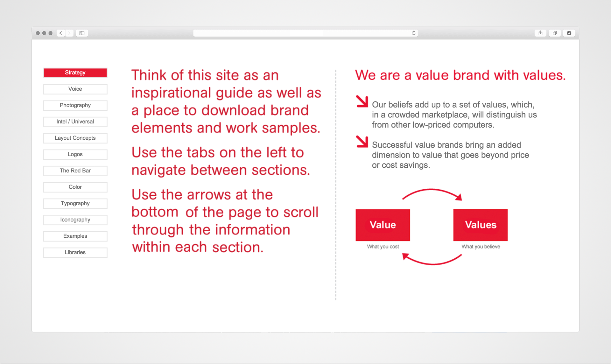Screen dimensions: 611x364
Task: Click the Values brand box button
Action: (x=480, y=224)
